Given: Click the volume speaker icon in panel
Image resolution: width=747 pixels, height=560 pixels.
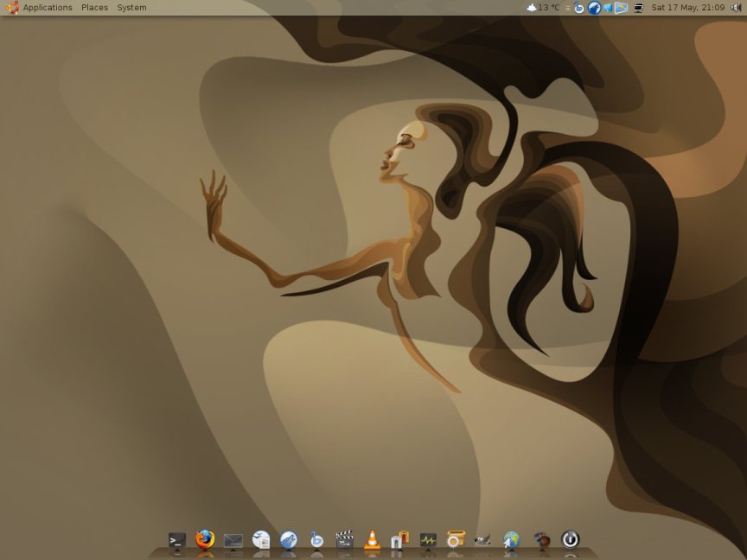Looking at the screenshot, I should tap(736, 8).
